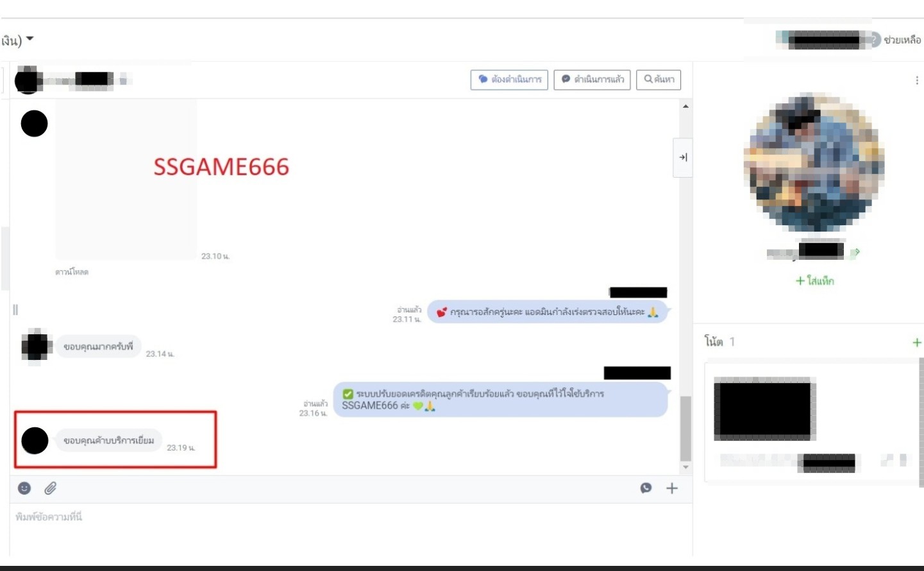Screen dimensions: 924x571
Task: Click the chat scroll up arrow
Action: (685, 107)
